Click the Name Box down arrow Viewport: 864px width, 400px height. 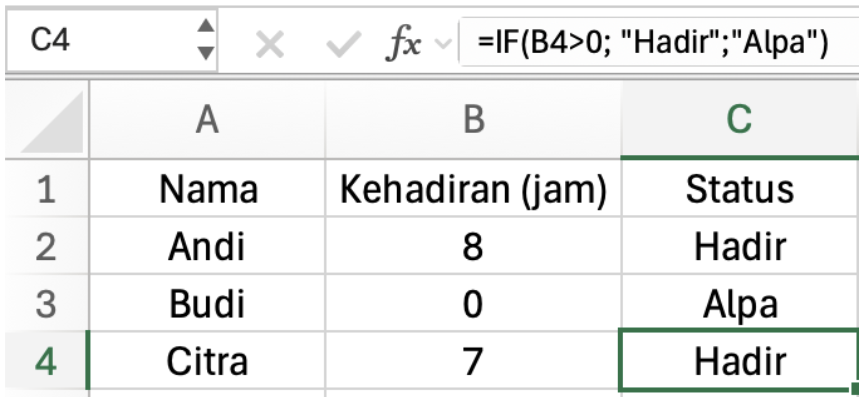[x=206, y=51]
